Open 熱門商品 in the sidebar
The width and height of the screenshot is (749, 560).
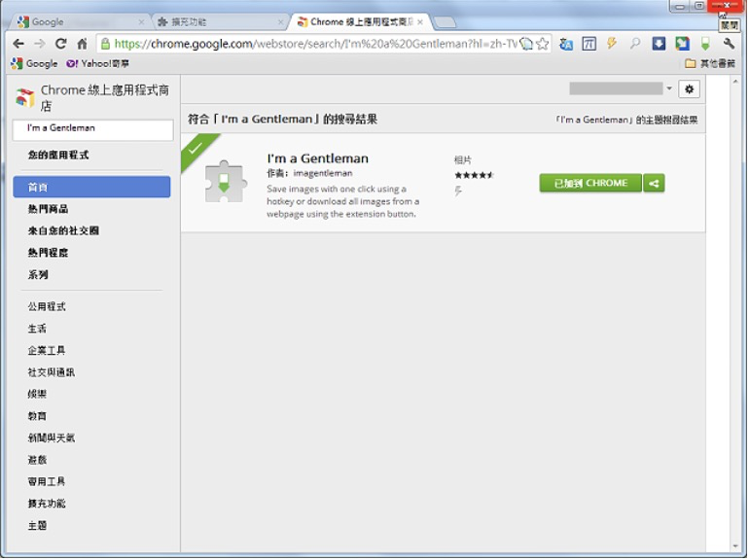click(48, 209)
